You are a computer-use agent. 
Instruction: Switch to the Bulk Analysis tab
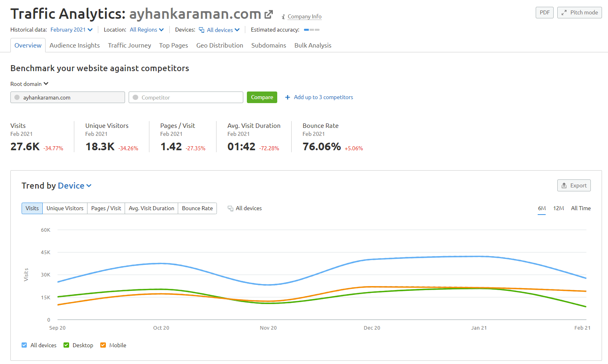pyautogui.click(x=313, y=46)
